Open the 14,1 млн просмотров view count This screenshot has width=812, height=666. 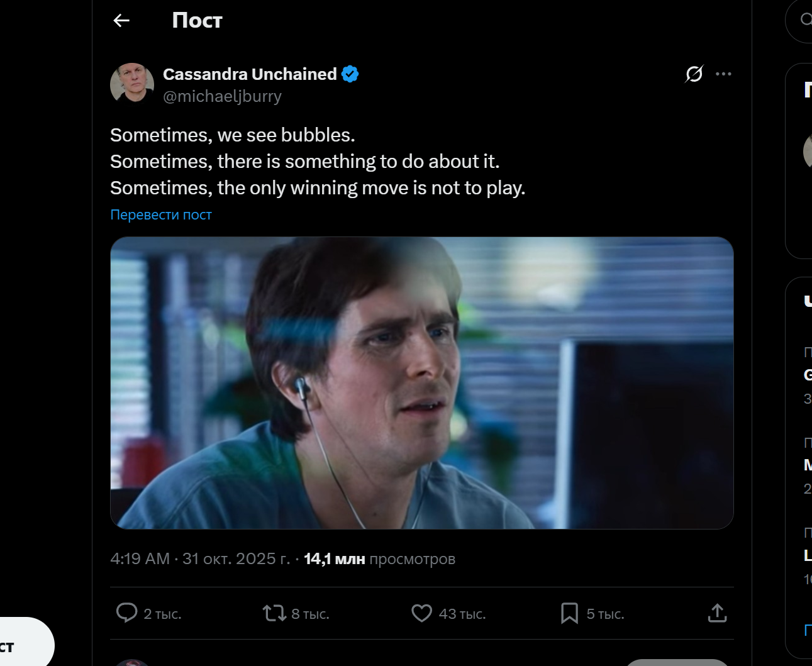pos(379,559)
